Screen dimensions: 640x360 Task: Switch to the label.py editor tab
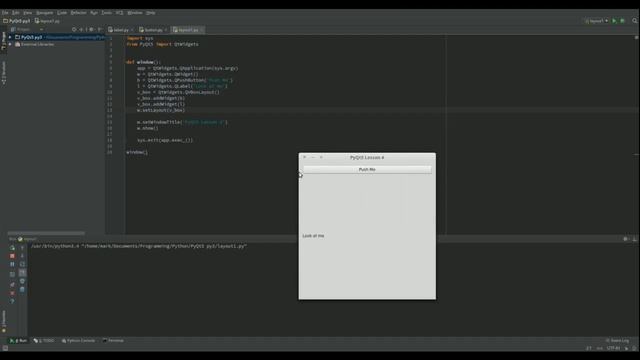pyautogui.click(x=120, y=30)
